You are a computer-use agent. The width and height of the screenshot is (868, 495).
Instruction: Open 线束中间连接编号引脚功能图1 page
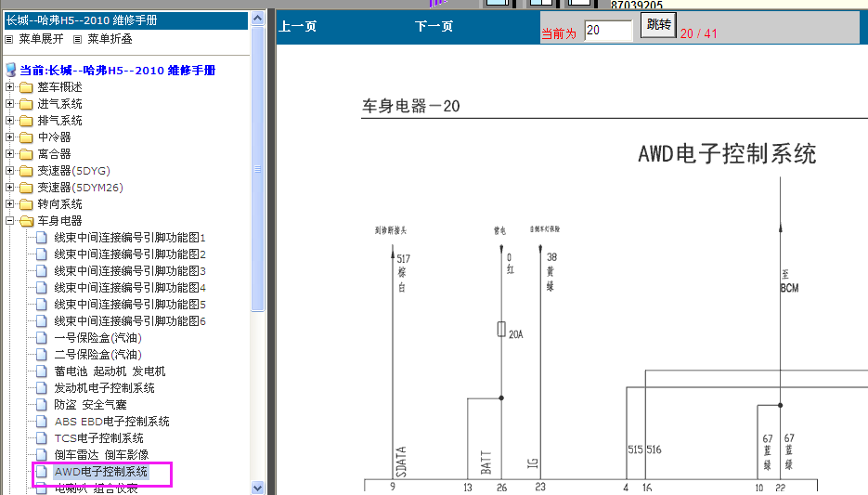click(x=130, y=238)
